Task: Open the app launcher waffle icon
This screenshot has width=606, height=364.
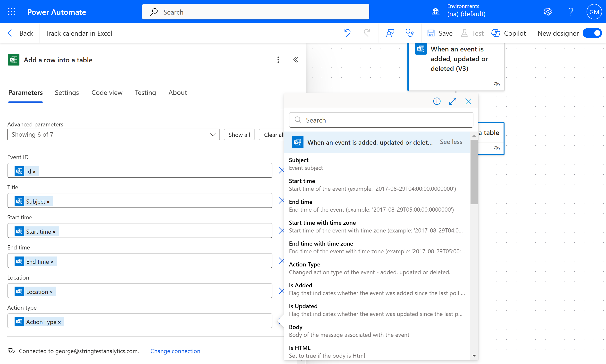Action: 11,12
